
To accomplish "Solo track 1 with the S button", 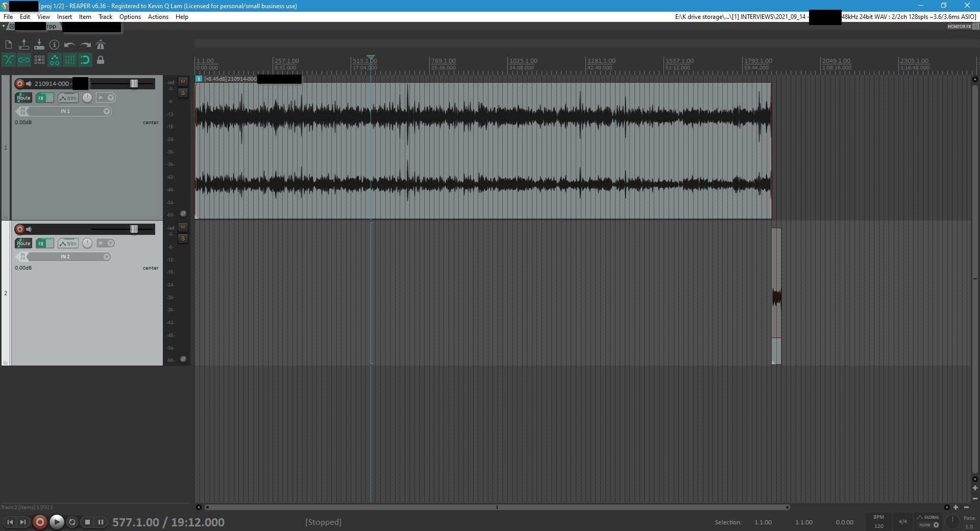I will point(183,93).
